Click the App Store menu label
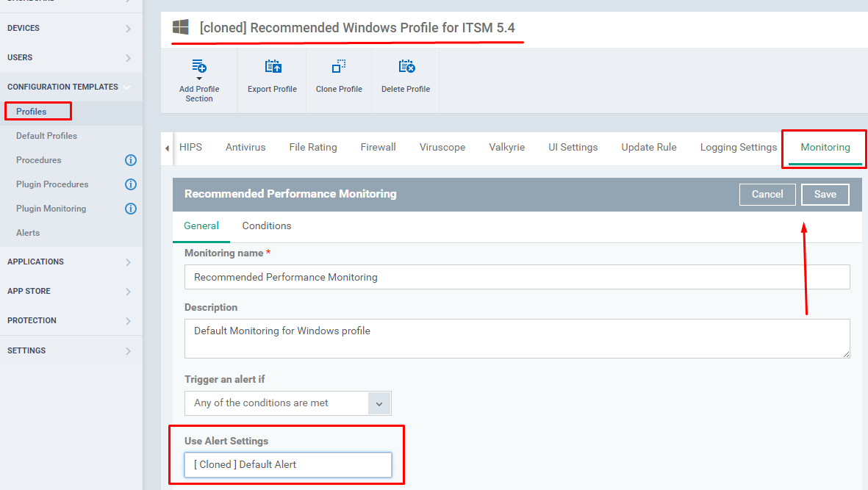Screen dimensions: 868x490 click(29, 292)
